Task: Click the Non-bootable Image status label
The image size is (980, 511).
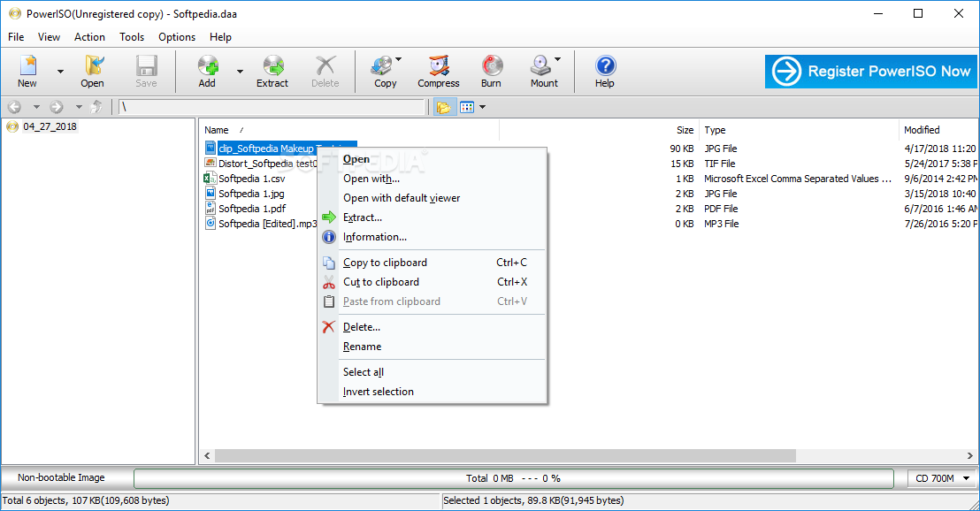Action: 61,478
